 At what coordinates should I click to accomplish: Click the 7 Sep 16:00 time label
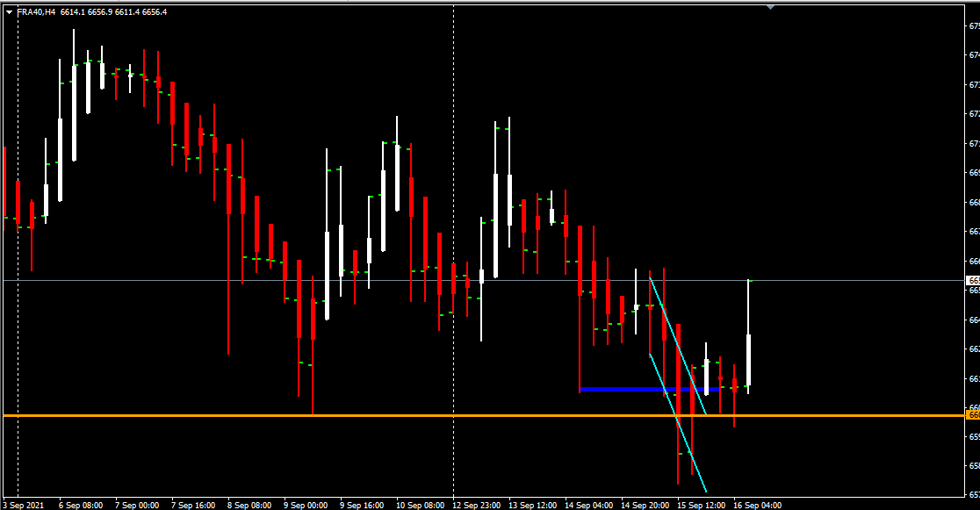(193, 505)
